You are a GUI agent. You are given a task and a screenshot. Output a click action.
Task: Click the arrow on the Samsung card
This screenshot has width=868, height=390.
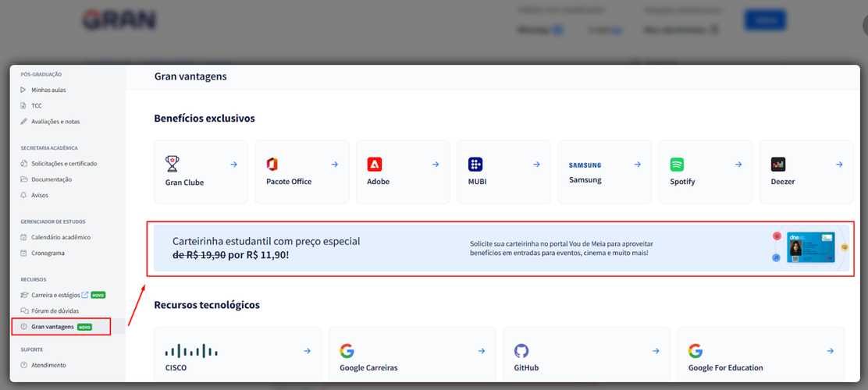pyautogui.click(x=638, y=165)
